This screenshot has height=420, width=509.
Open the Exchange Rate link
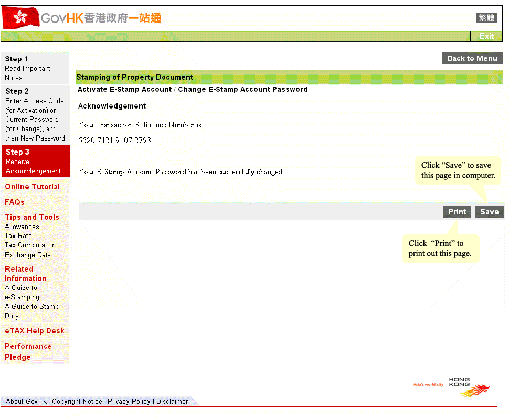(x=28, y=255)
